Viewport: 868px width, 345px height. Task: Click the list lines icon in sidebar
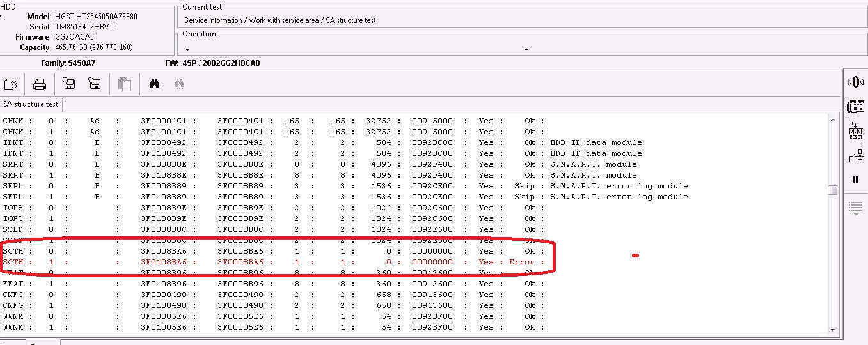point(856,208)
